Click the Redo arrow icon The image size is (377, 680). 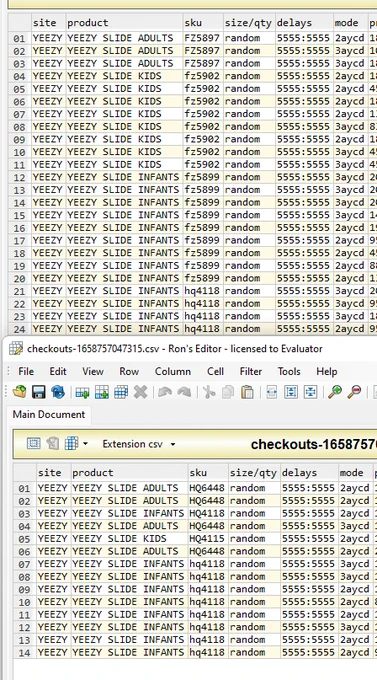tap(184, 392)
